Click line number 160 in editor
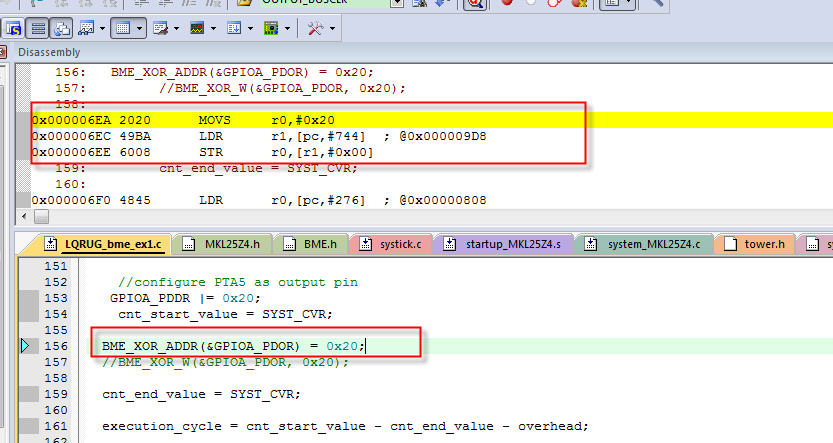 [x=56, y=410]
